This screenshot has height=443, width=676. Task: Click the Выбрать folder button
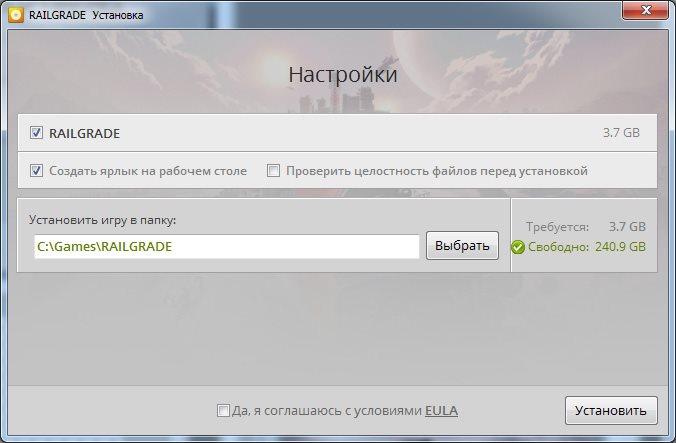point(462,246)
